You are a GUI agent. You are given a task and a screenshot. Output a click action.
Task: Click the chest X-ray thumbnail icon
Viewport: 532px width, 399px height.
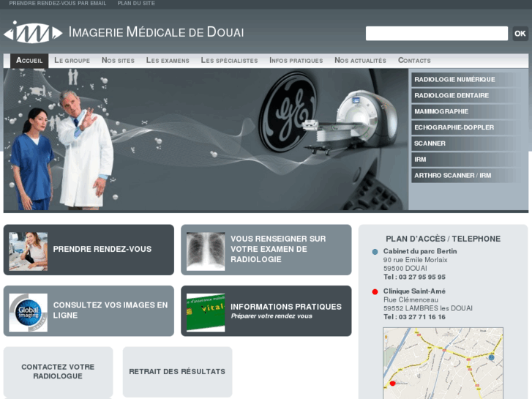tap(206, 251)
